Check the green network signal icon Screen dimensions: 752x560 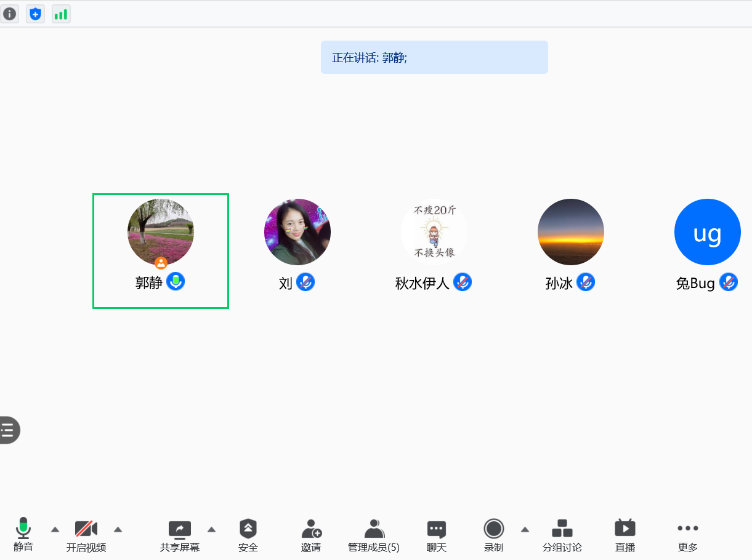tap(61, 14)
